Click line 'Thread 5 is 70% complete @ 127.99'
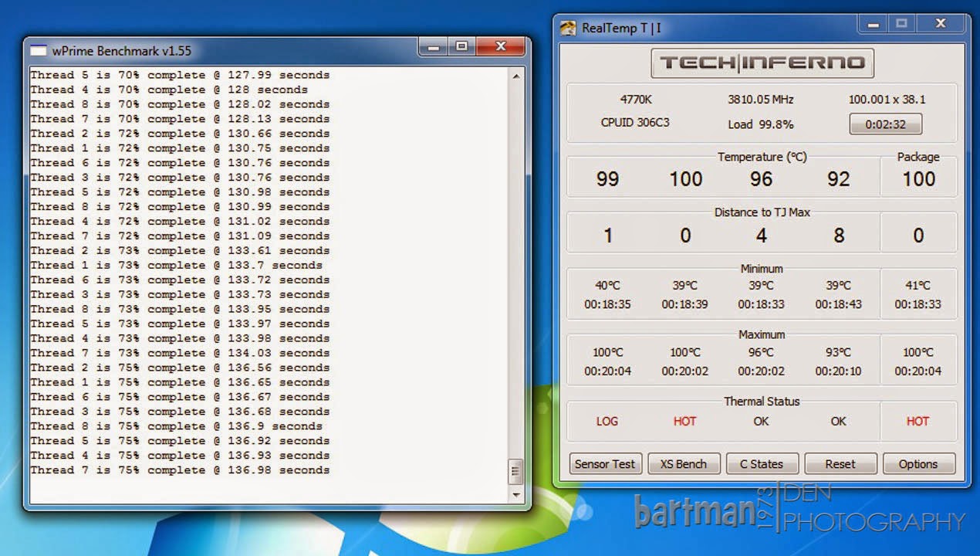 180,75
